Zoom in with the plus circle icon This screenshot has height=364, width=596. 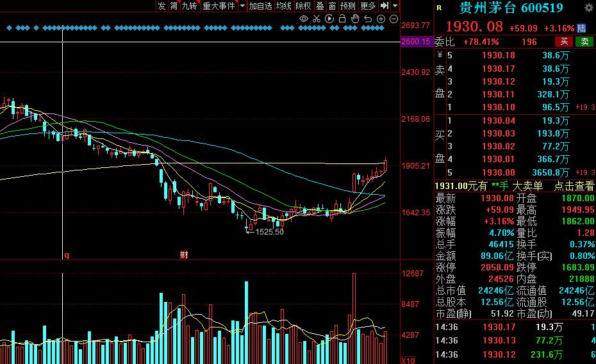[381, 19]
